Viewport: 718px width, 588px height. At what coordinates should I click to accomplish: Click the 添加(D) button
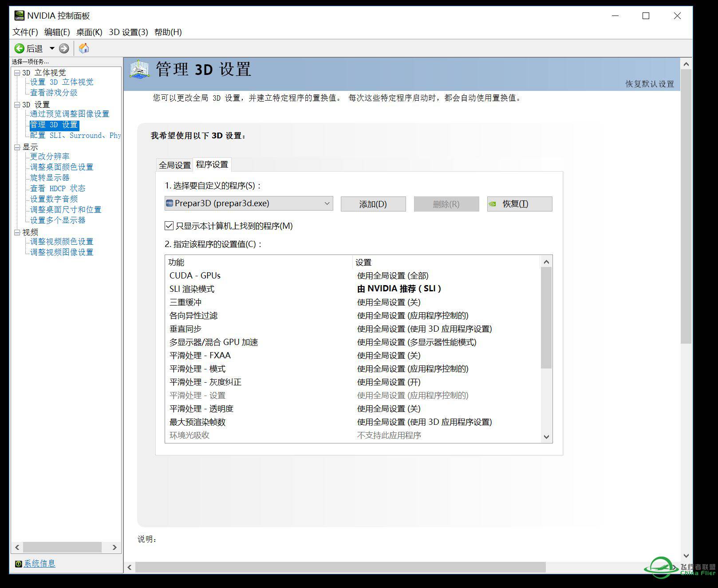[373, 204]
